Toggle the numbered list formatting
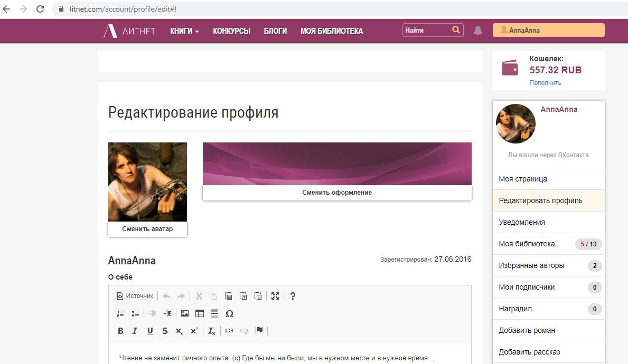 [x=120, y=313]
